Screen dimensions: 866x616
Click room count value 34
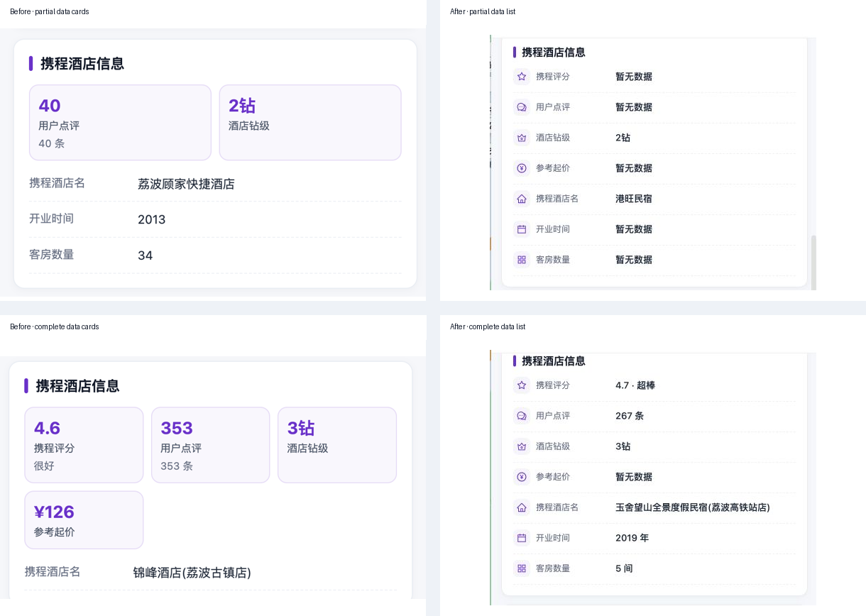pos(145,255)
